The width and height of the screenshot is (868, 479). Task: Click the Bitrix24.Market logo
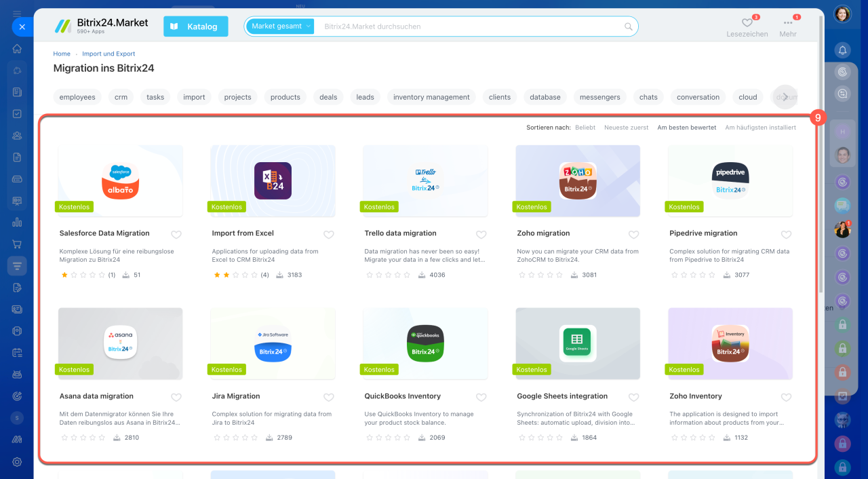[102, 26]
